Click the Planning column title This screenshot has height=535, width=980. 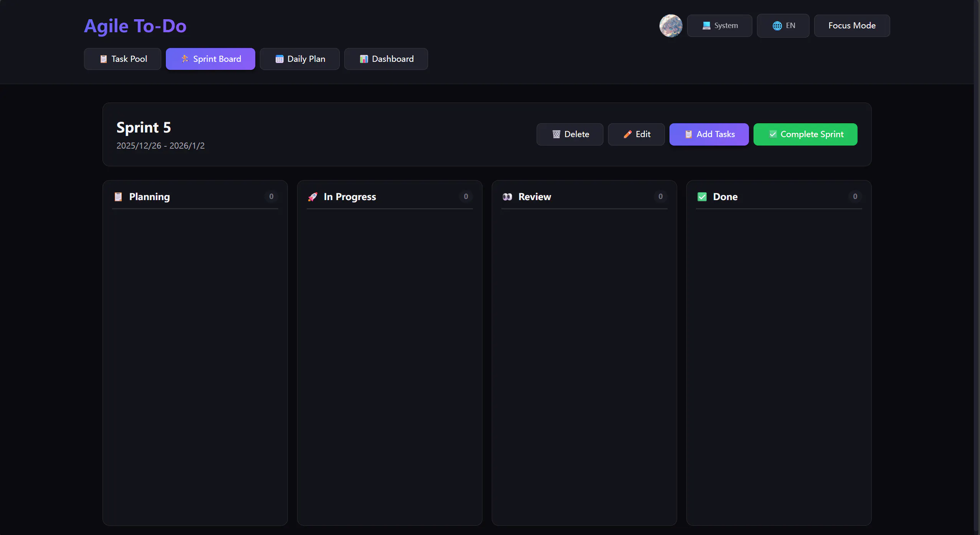click(x=149, y=197)
